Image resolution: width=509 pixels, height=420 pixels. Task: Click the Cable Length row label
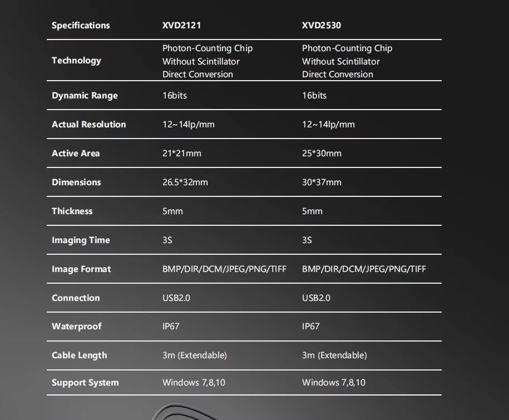tap(79, 355)
